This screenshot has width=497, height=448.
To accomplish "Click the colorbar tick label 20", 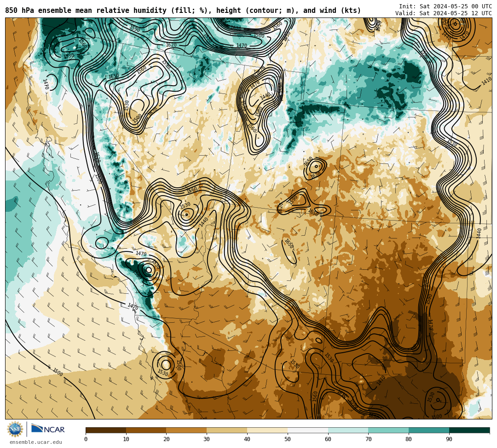I will coord(167,439).
